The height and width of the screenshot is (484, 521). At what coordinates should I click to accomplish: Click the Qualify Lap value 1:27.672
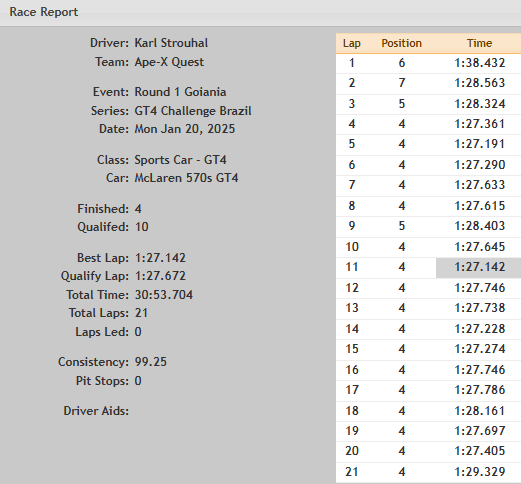pyautogui.click(x=160, y=276)
